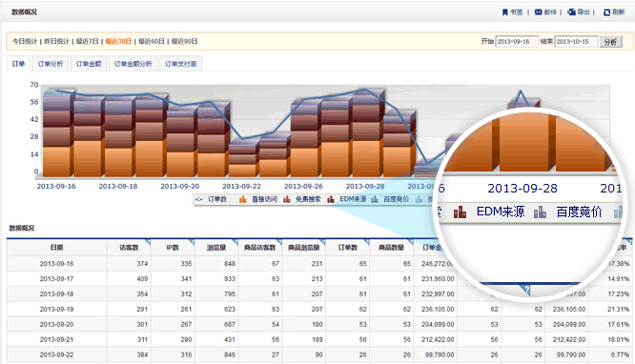635x364 pixels.
Task: Click the 书签 bookmark icon
Action: click(x=505, y=12)
